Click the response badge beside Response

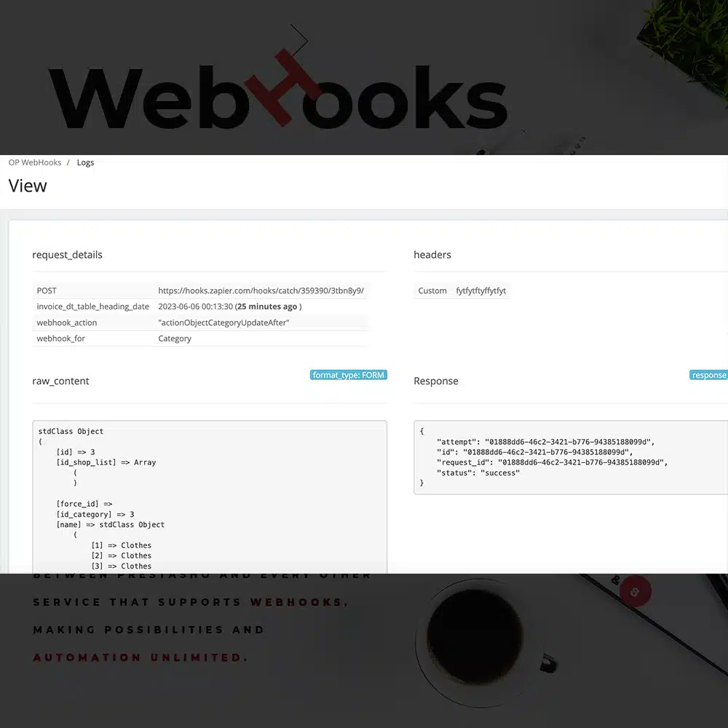pyautogui.click(x=708, y=375)
